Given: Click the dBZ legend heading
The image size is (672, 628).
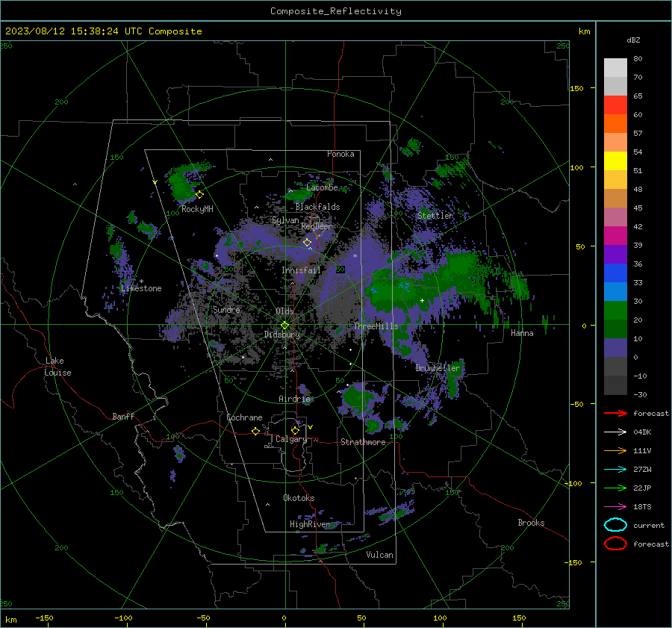Looking at the screenshot, I should 633,40.
